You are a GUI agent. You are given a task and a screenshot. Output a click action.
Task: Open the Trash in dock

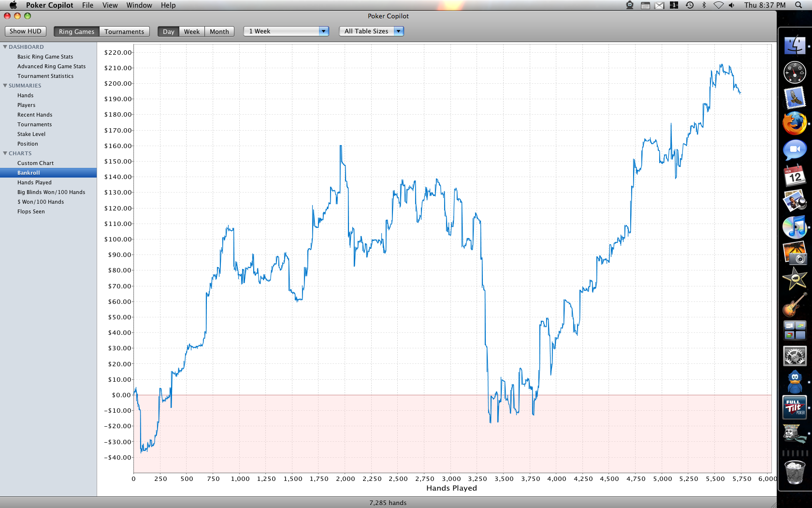tap(795, 472)
